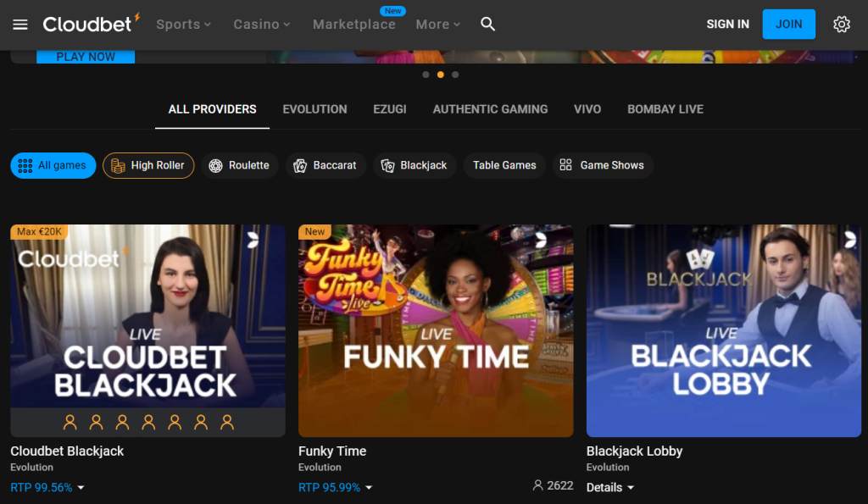Click the Funky Time player count icon
The image size is (868, 504).
(537, 485)
